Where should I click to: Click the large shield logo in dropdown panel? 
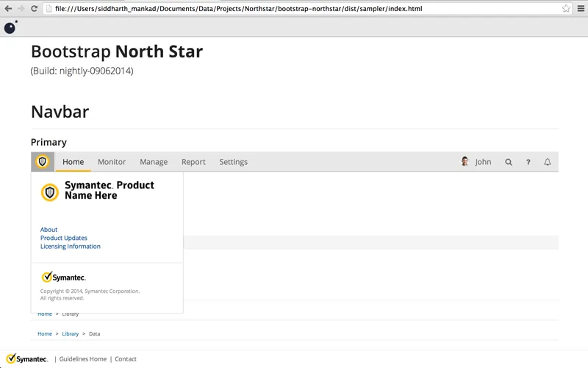pyautogui.click(x=50, y=193)
